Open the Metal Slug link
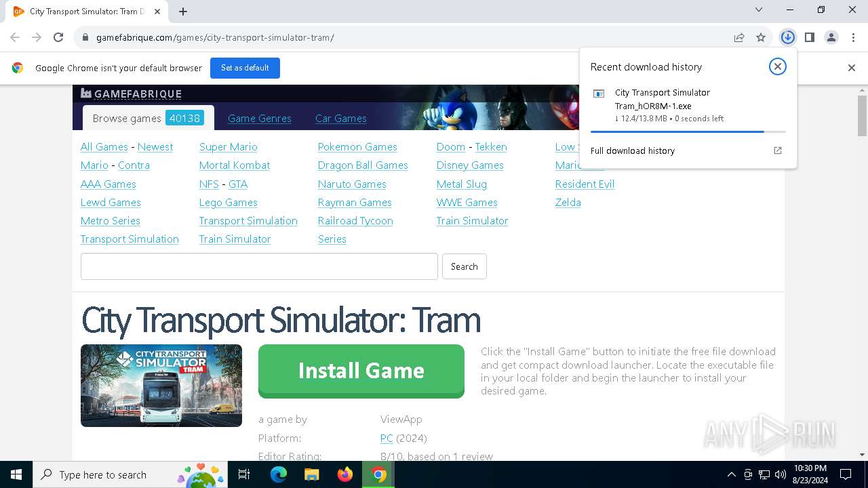The width and height of the screenshot is (868, 488). click(x=462, y=184)
